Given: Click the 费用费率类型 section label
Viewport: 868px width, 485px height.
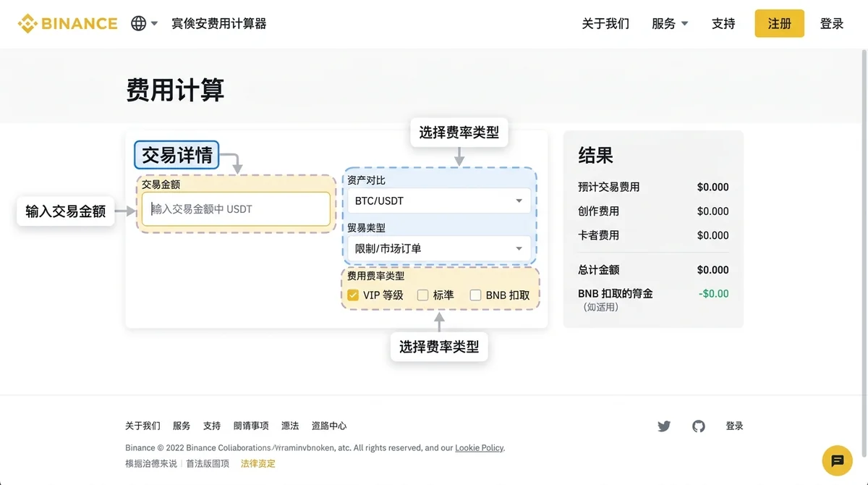Looking at the screenshot, I should click(x=375, y=276).
